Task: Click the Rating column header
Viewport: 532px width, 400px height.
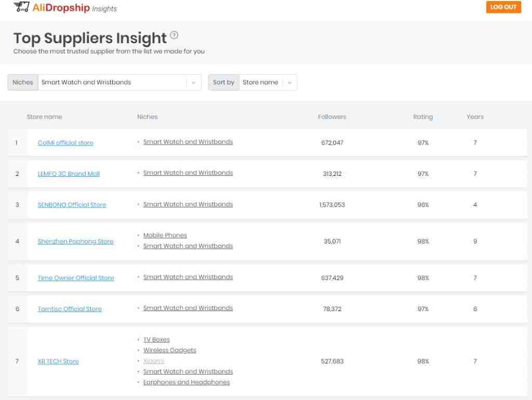Action: (x=423, y=117)
